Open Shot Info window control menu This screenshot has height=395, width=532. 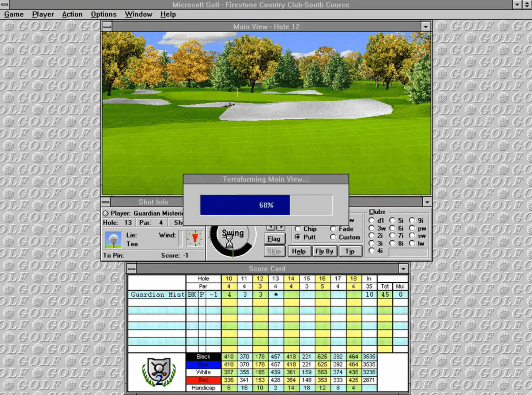[106, 202]
